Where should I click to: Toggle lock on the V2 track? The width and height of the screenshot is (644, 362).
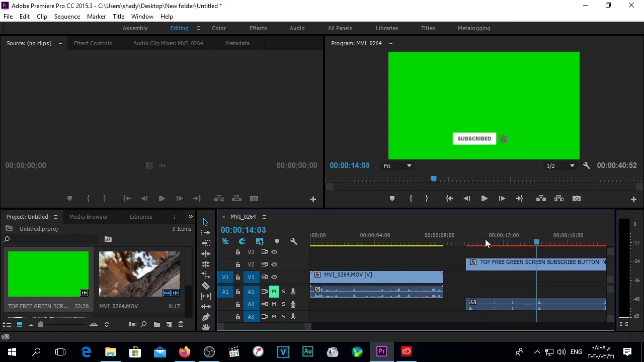pos(238,264)
